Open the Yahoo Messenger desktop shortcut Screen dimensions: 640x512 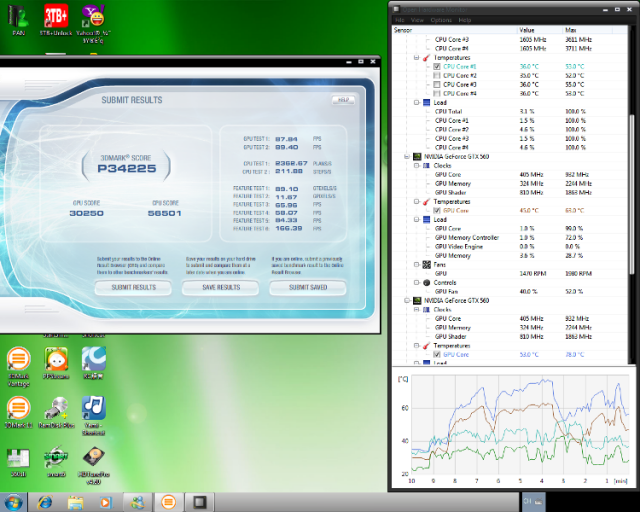[x=93, y=22]
